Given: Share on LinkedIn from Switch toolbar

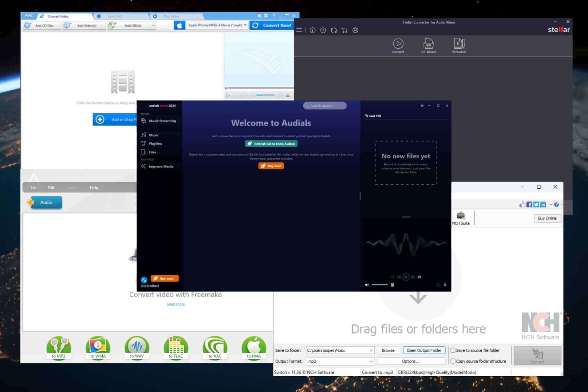Looking at the screenshot, I should coord(543,205).
